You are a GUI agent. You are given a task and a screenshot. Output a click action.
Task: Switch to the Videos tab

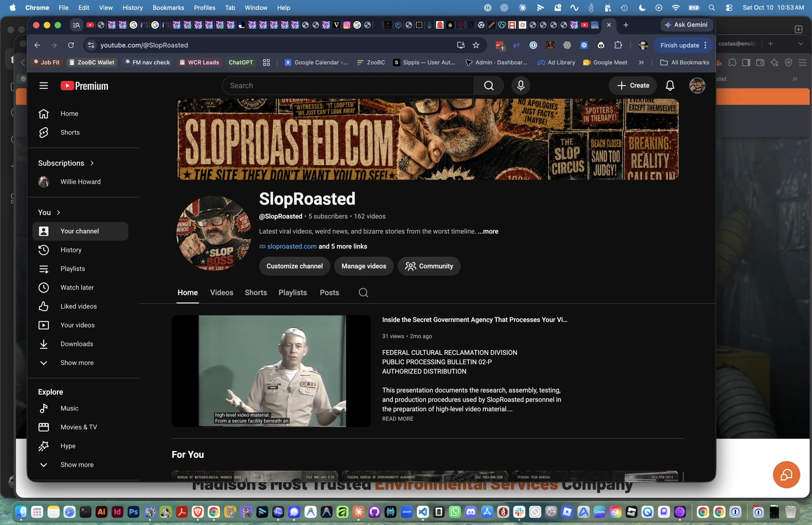point(221,293)
